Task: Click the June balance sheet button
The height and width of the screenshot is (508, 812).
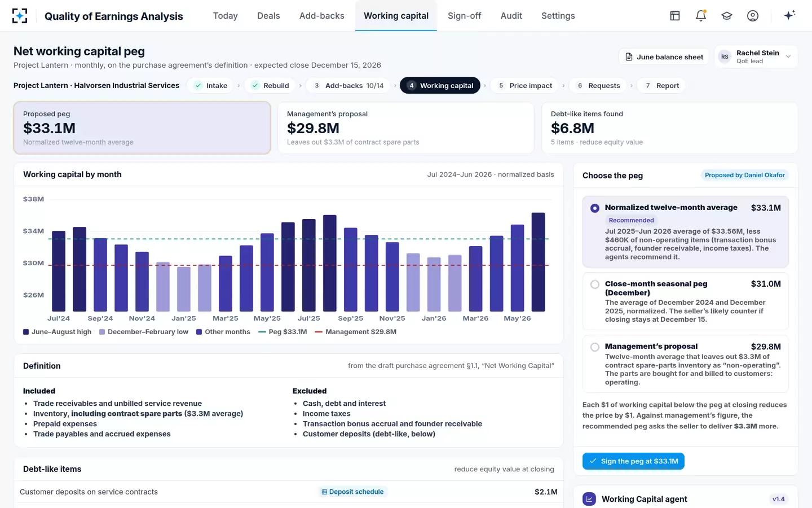Action: click(664, 57)
